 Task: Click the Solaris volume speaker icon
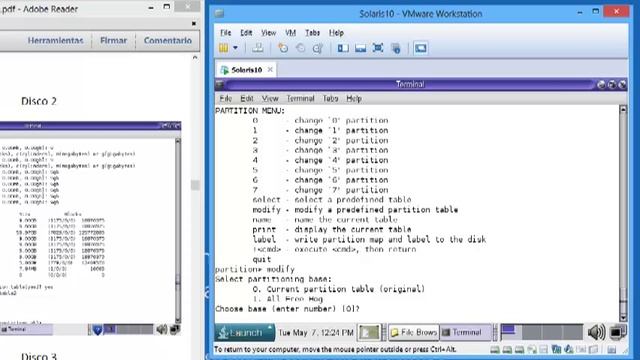(596, 332)
